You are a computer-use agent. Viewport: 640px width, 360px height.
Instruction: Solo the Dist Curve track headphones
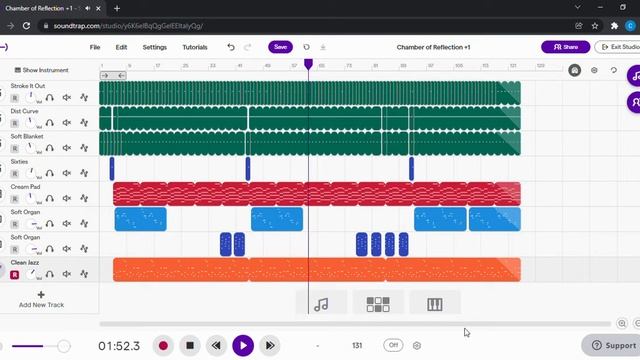point(50,123)
